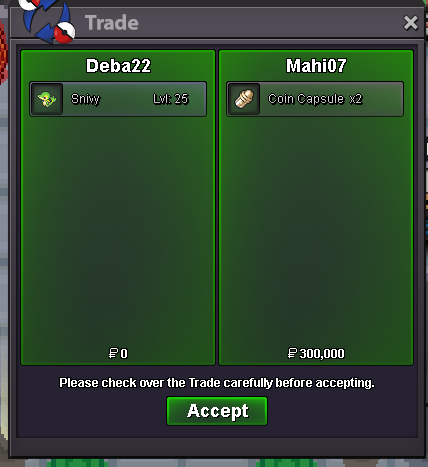Viewport: 428px width, 467px height.
Task: Click Deba22's ₽0 money offer
Action: (x=118, y=353)
